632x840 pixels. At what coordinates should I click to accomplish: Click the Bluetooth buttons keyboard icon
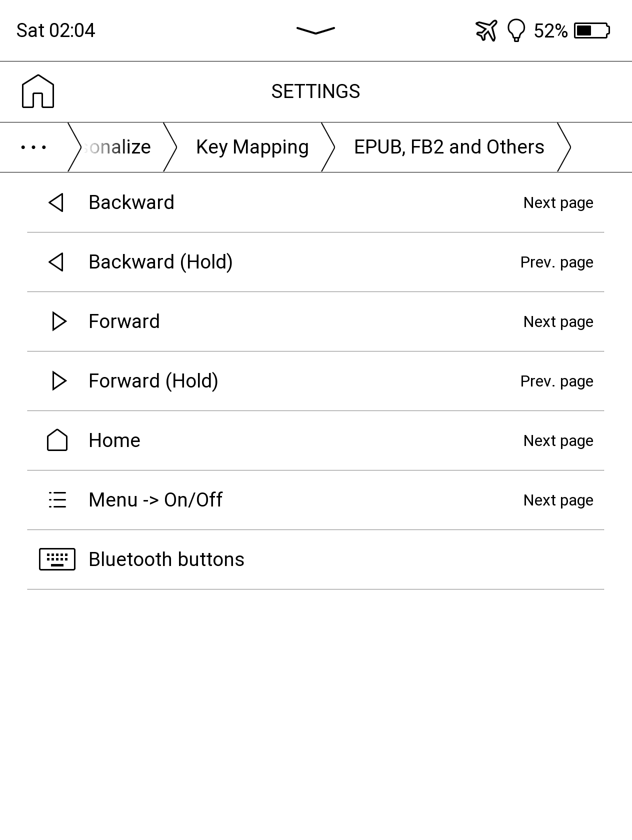pyautogui.click(x=57, y=559)
